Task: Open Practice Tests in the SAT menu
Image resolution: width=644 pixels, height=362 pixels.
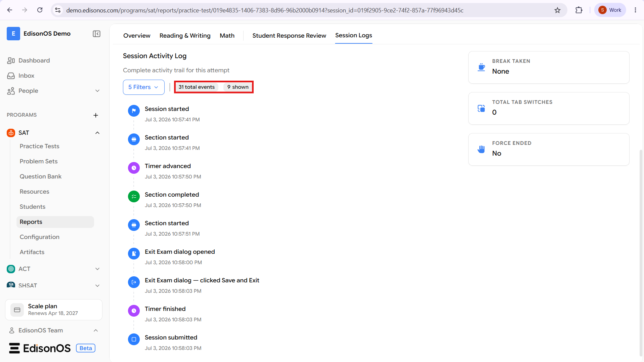Action: (39, 146)
